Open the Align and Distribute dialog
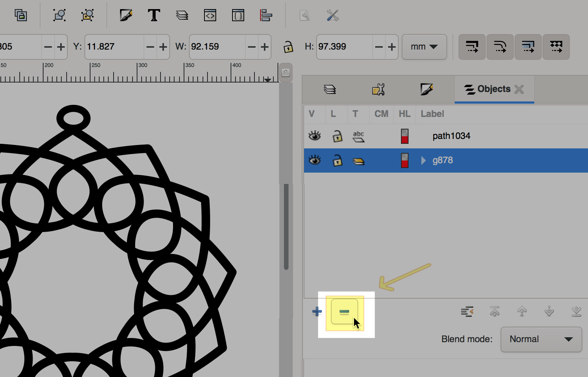The height and width of the screenshot is (377, 588). point(266,16)
